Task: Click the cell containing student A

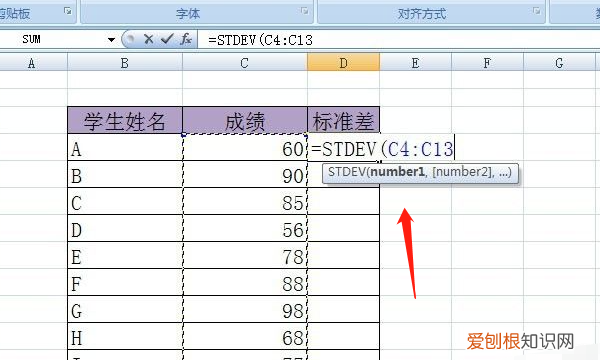Action: pos(125,148)
